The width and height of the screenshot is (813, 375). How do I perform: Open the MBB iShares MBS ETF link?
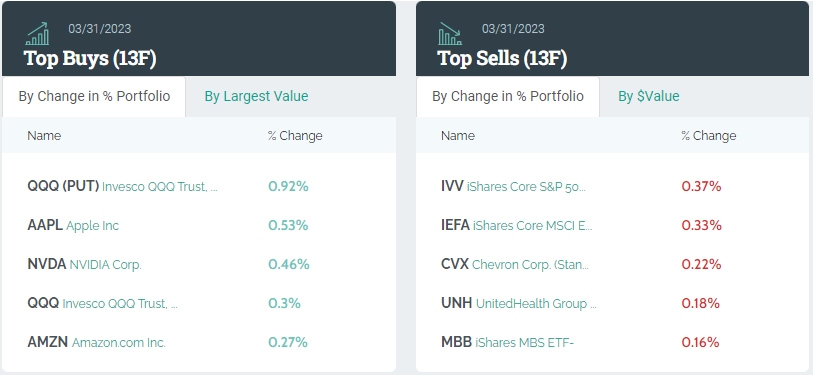point(508,343)
